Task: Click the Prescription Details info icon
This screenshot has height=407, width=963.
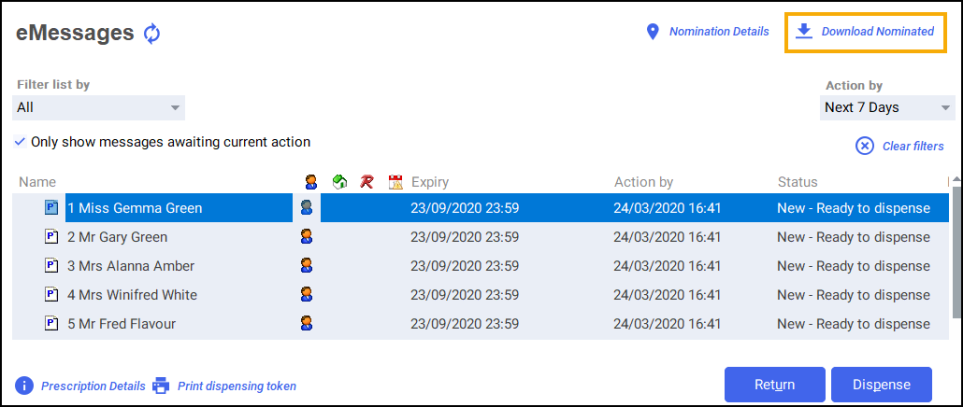Action: click(25, 386)
